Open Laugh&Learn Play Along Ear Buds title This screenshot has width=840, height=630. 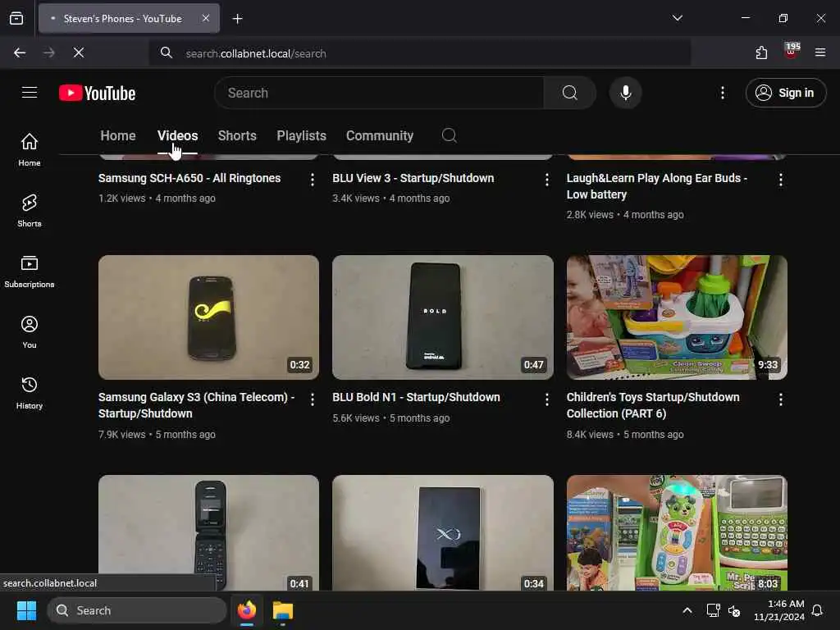tap(657, 186)
